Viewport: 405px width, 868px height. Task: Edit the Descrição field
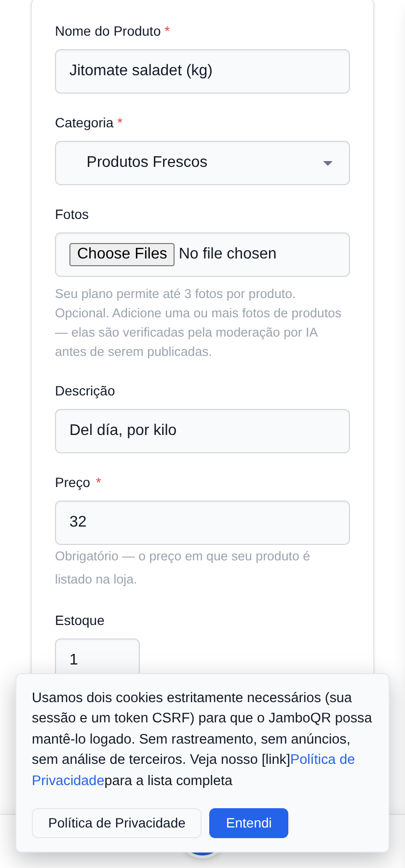[x=202, y=431]
